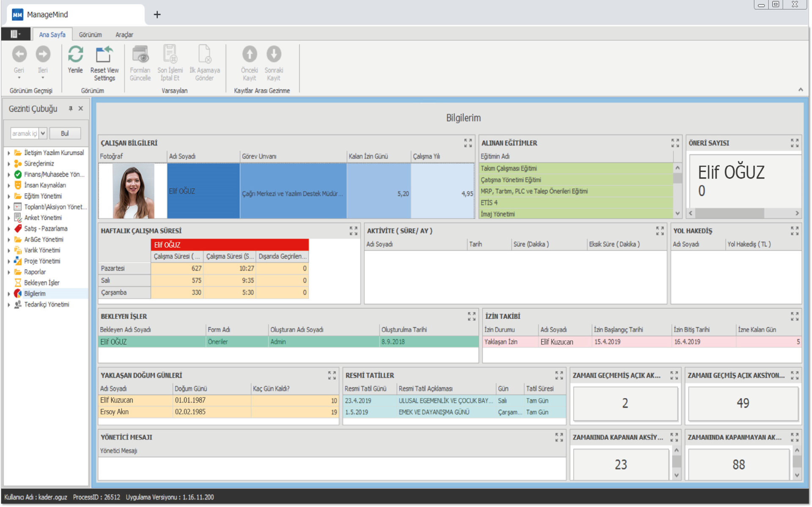Maximize the Resmi Tatiller panel
The height and width of the screenshot is (507, 812).
pos(559,375)
